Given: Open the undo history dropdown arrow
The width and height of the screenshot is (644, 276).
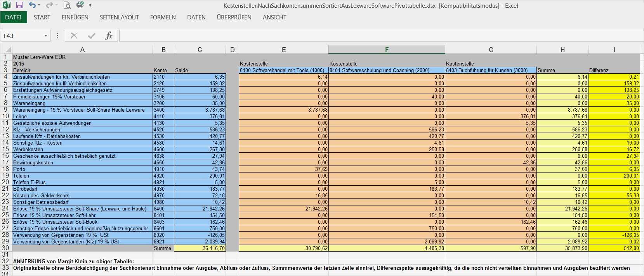Looking at the screenshot, I should [x=39, y=5].
